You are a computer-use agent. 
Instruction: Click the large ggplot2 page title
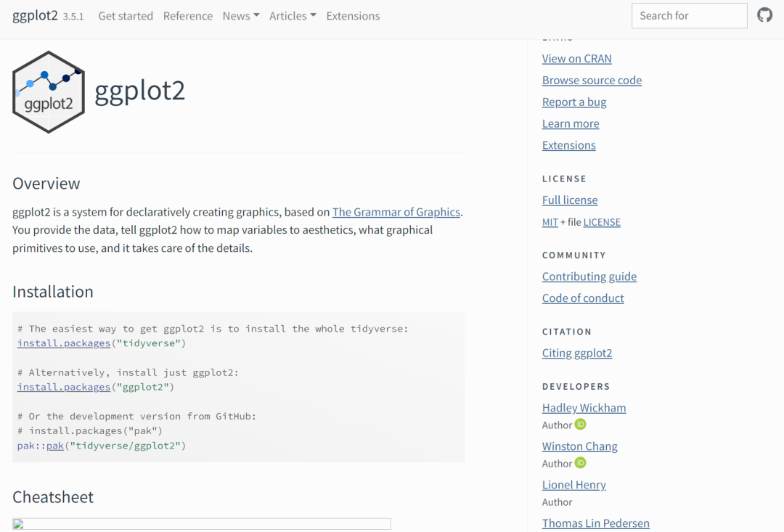pyautogui.click(x=140, y=91)
